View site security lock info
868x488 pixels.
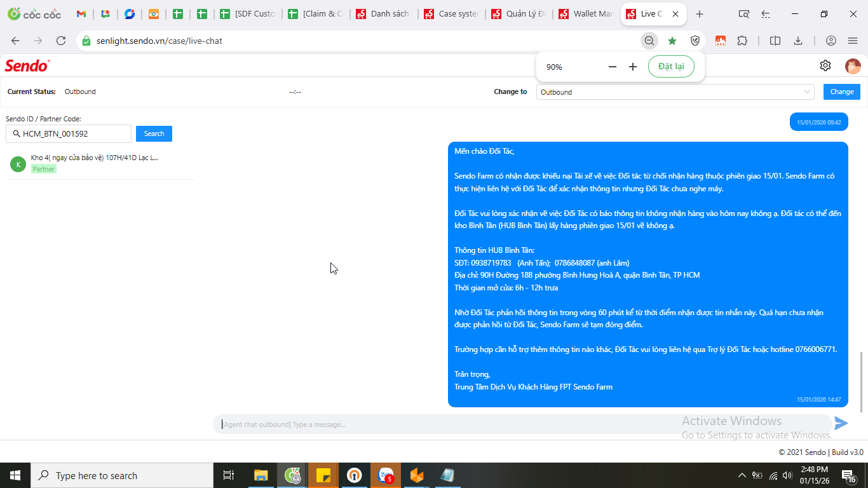click(x=86, y=41)
